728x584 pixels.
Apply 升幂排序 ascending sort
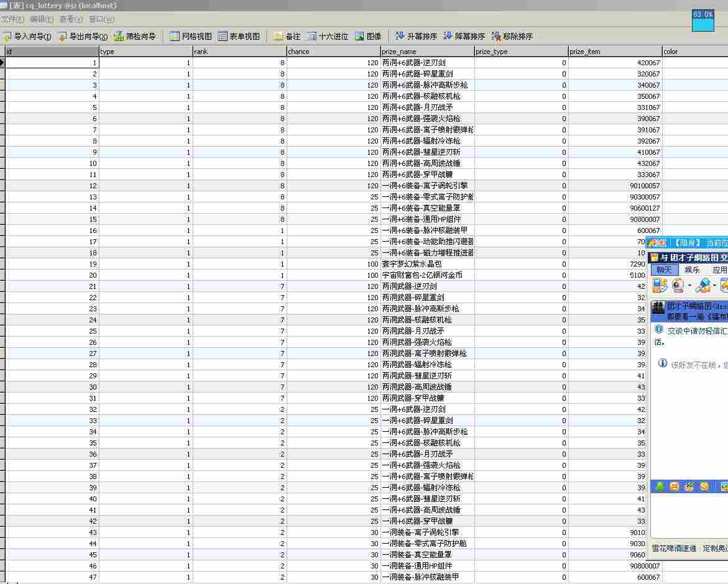click(x=416, y=37)
